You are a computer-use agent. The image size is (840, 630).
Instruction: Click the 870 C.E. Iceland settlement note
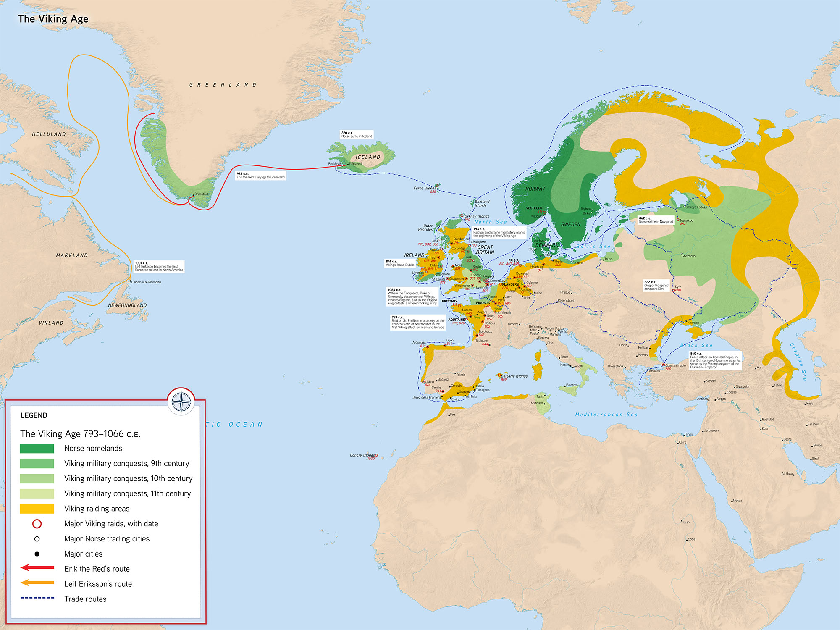click(x=357, y=135)
